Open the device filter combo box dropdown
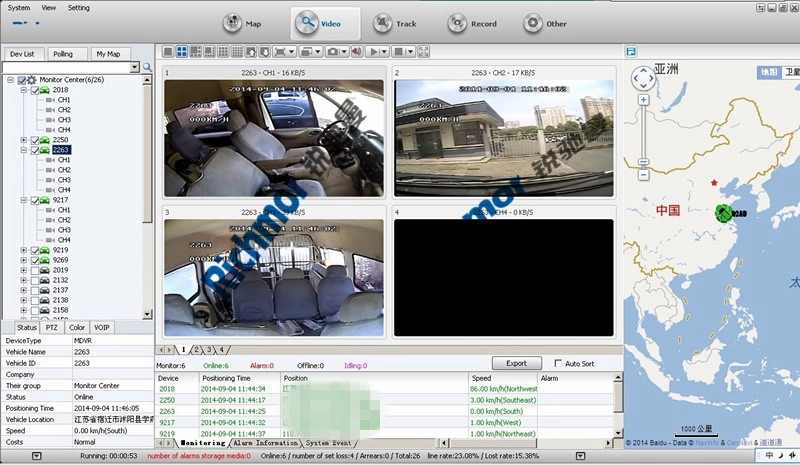 pyautogui.click(x=134, y=67)
